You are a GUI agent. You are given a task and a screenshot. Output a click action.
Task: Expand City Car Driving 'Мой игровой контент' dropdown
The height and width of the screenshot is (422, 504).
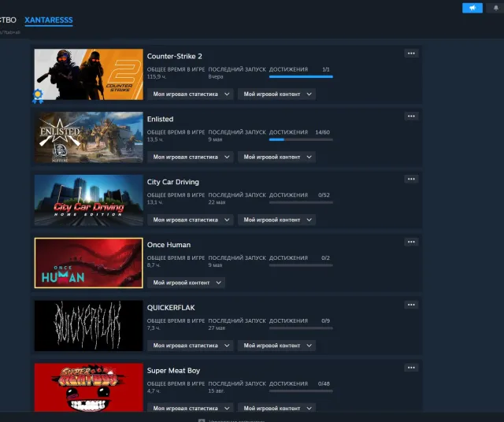coord(276,220)
